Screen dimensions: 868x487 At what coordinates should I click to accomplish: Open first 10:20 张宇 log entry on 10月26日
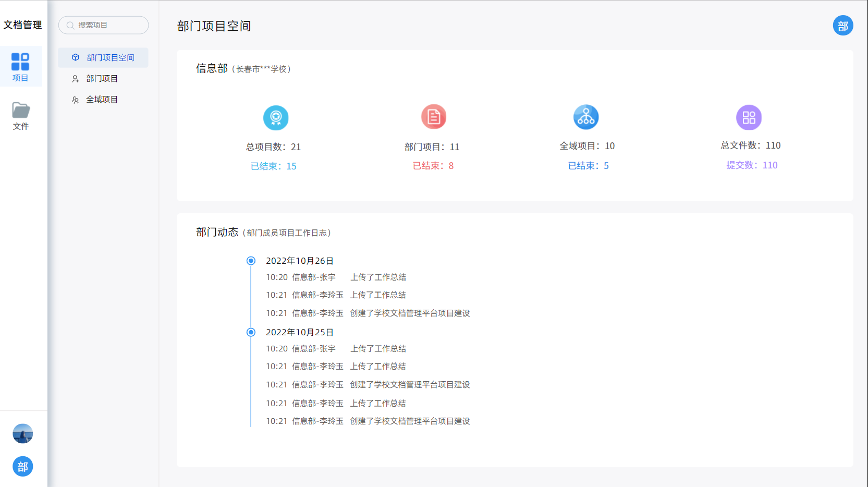tap(336, 277)
